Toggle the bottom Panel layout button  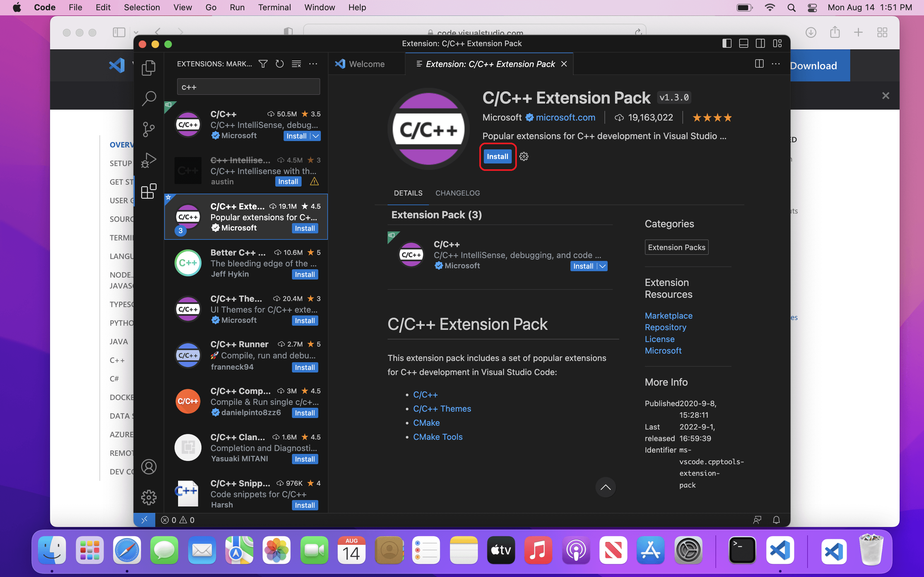click(743, 44)
